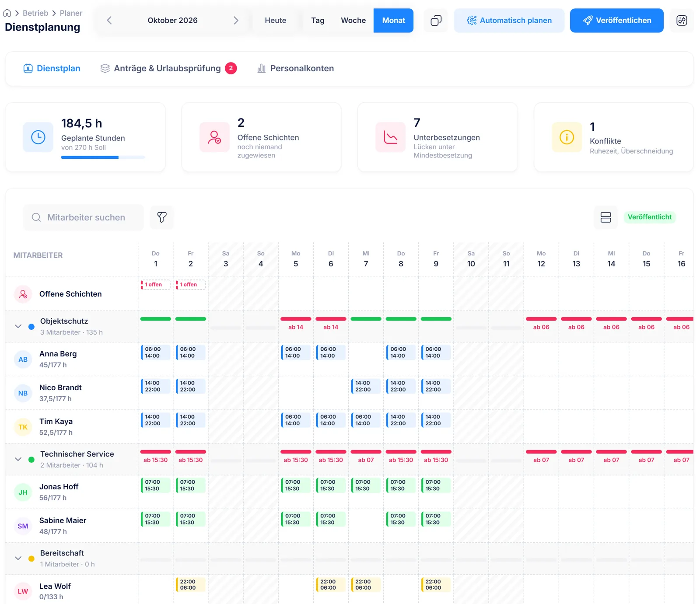This screenshot has height=604, width=700.
Task: Collapse the Objektschutz group
Action: [18, 326]
